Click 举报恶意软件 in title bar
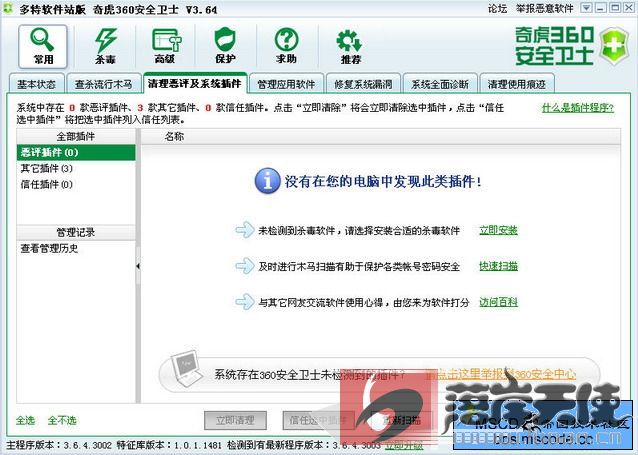638x455 pixels. [544, 9]
